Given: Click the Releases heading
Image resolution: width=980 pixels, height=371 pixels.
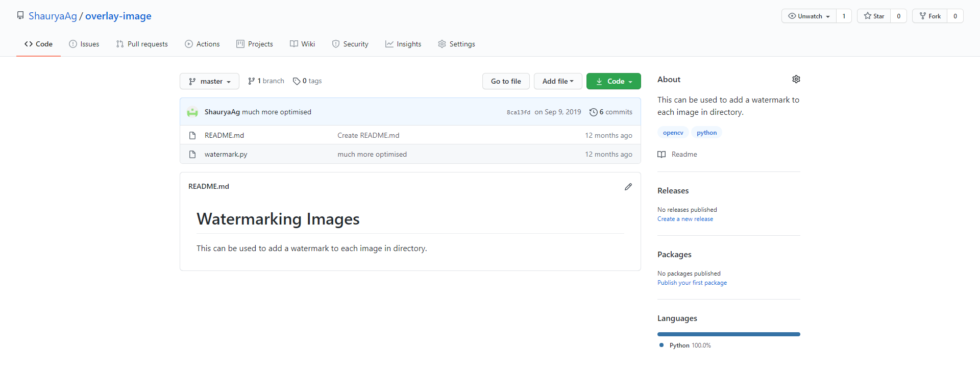Looking at the screenshot, I should [673, 190].
